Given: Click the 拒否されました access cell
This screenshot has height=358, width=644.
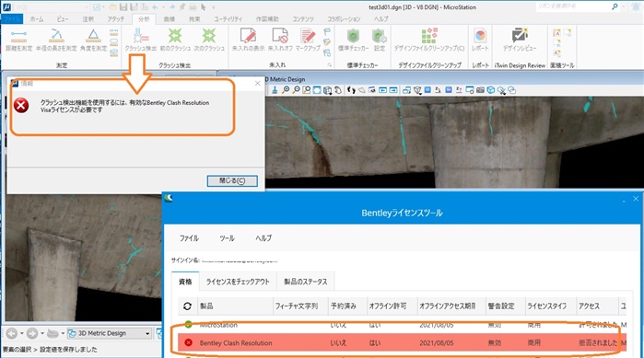Looking at the screenshot, I should (x=598, y=343).
